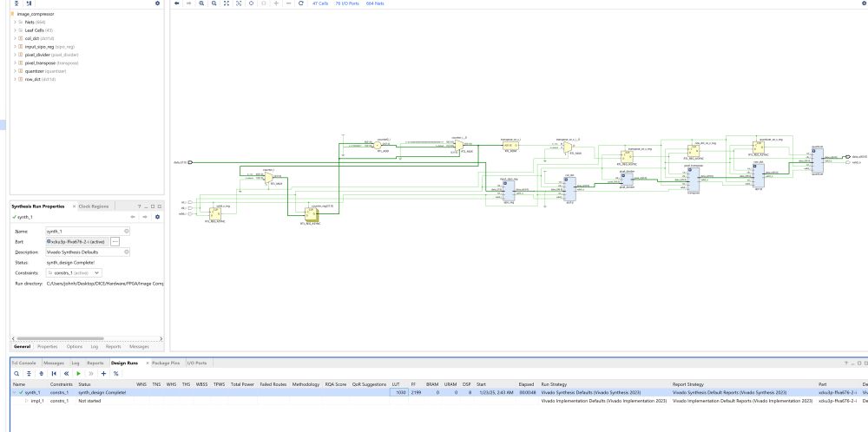Select the quantizer block in schematic
Image resolution: width=868 pixels, height=432 pixels.
(817, 160)
